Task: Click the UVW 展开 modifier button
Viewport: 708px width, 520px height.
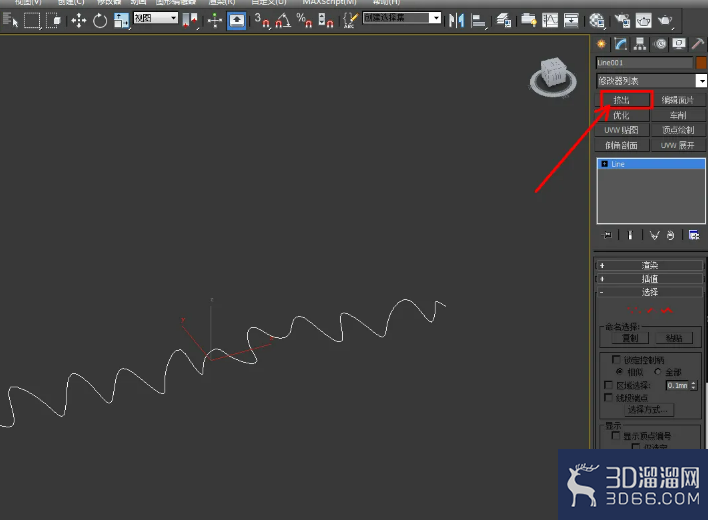Action: tap(677, 145)
